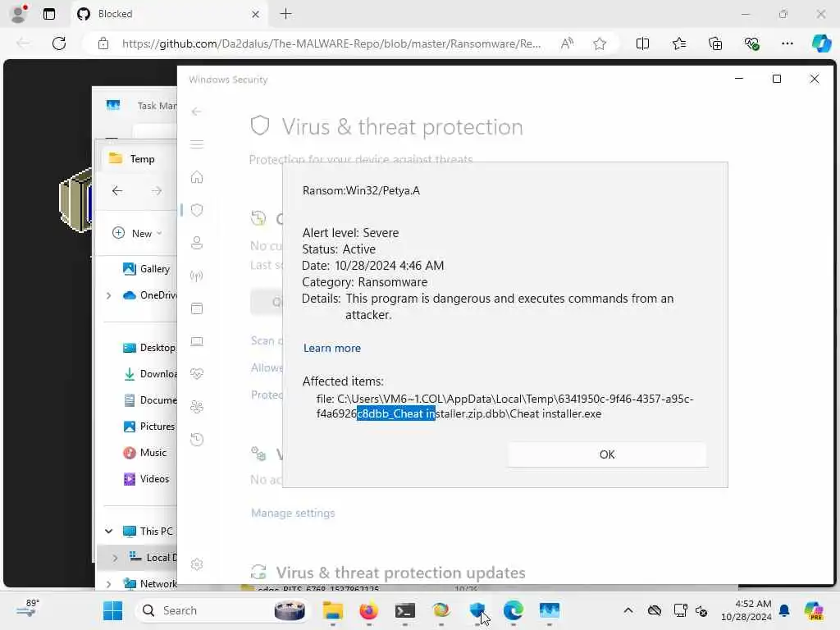Click the Ransom:Win32/Petya.A threat name
Screen dimensions: 840x630
(361, 190)
